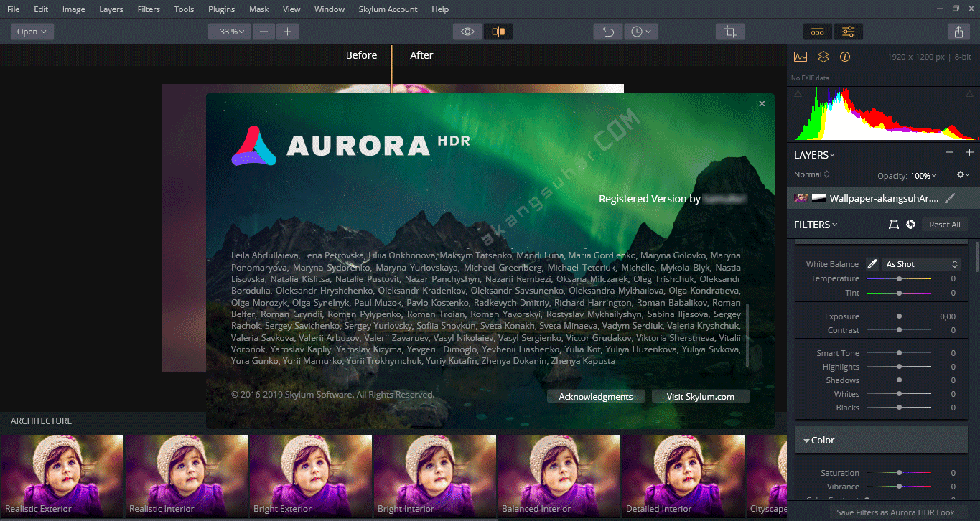Select the crop tool
980x521 pixels.
point(730,32)
